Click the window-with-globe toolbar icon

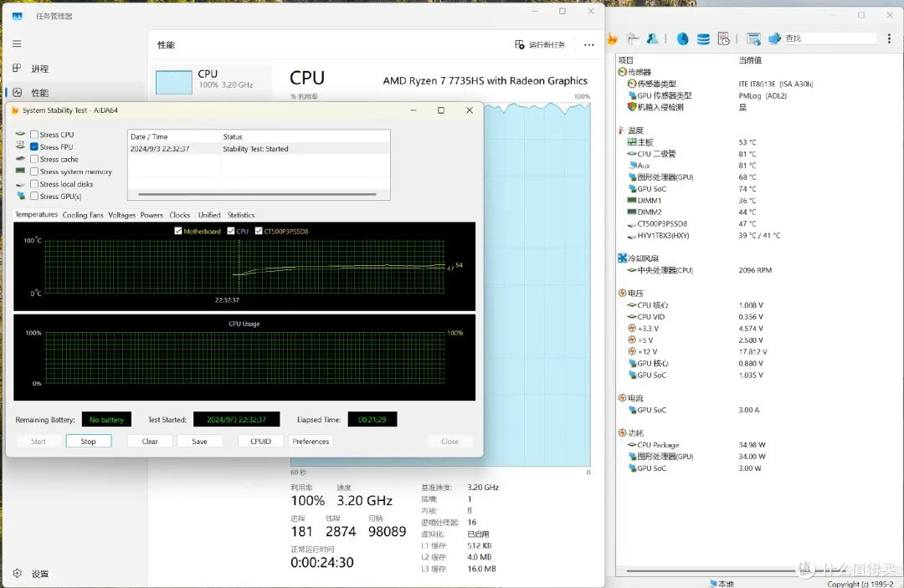tap(753, 38)
